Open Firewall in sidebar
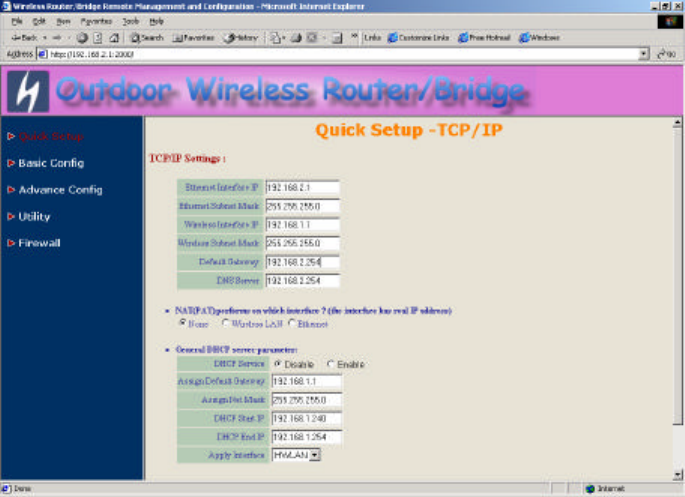This screenshot has height=497, width=685. (39, 243)
